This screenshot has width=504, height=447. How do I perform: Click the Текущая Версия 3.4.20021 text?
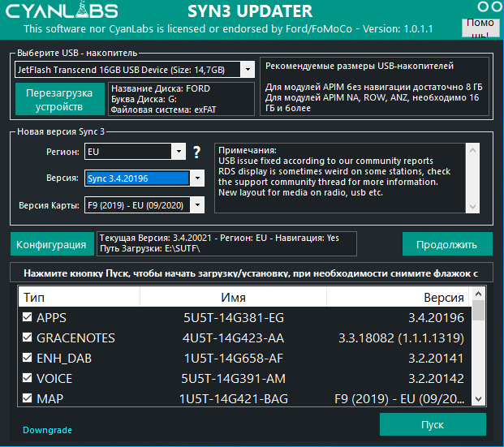tap(156, 239)
